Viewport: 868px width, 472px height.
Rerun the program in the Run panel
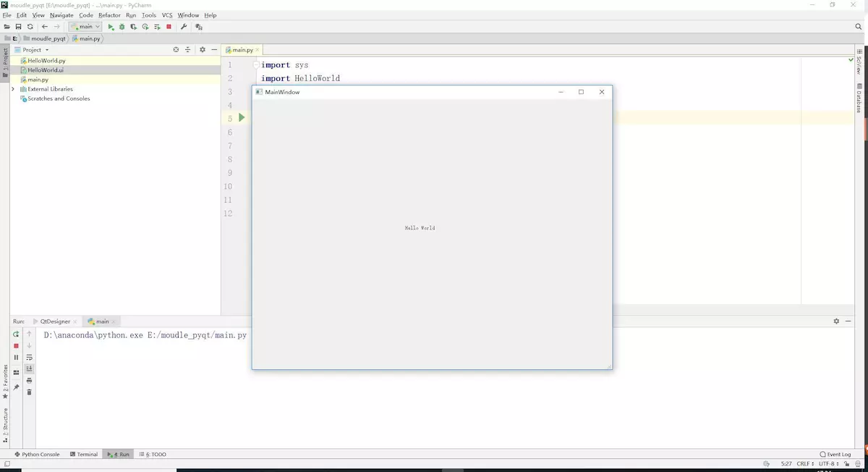point(16,334)
